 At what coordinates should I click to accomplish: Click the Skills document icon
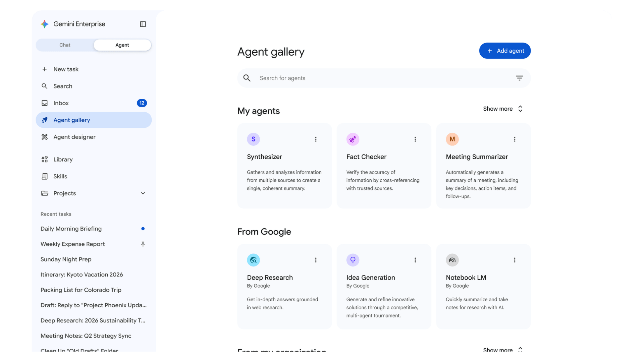(45, 176)
